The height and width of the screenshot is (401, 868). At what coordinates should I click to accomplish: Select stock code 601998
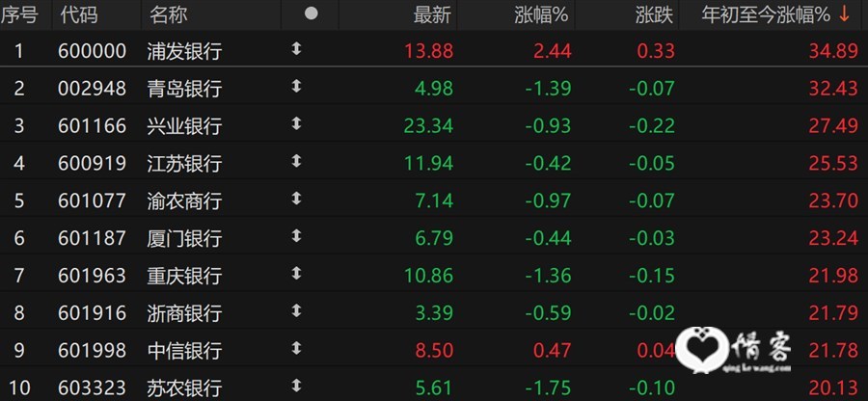click(92, 350)
